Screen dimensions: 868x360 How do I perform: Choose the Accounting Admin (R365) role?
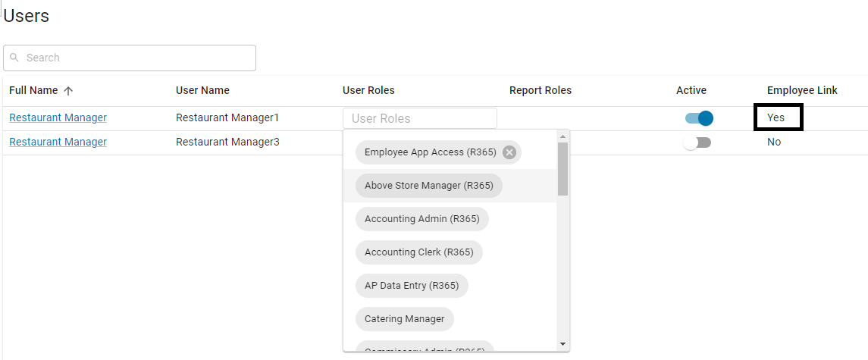(421, 219)
